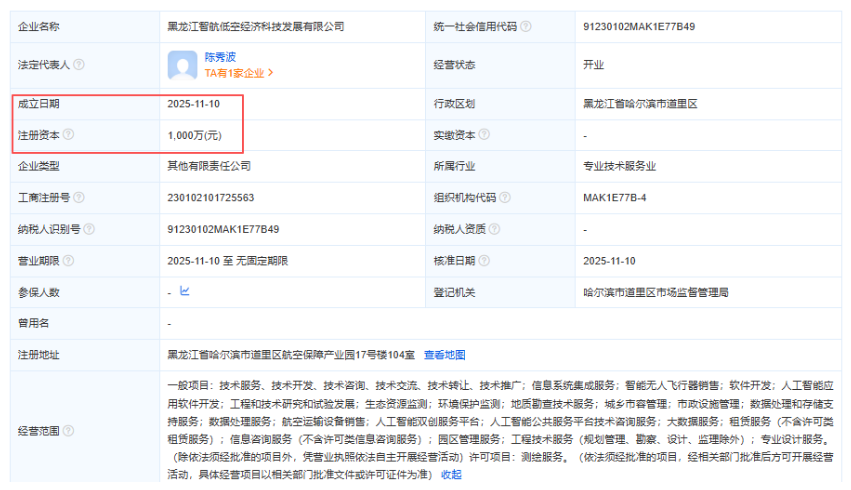The image size is (851, 490).
Task: Click the credit code 91230102MAK1E77B49 value
Action: click(639, 27)
